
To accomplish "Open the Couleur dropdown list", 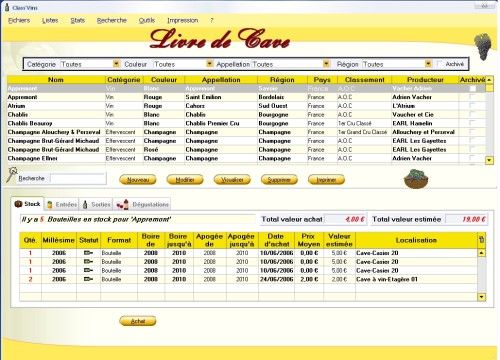I will point(209,63).
